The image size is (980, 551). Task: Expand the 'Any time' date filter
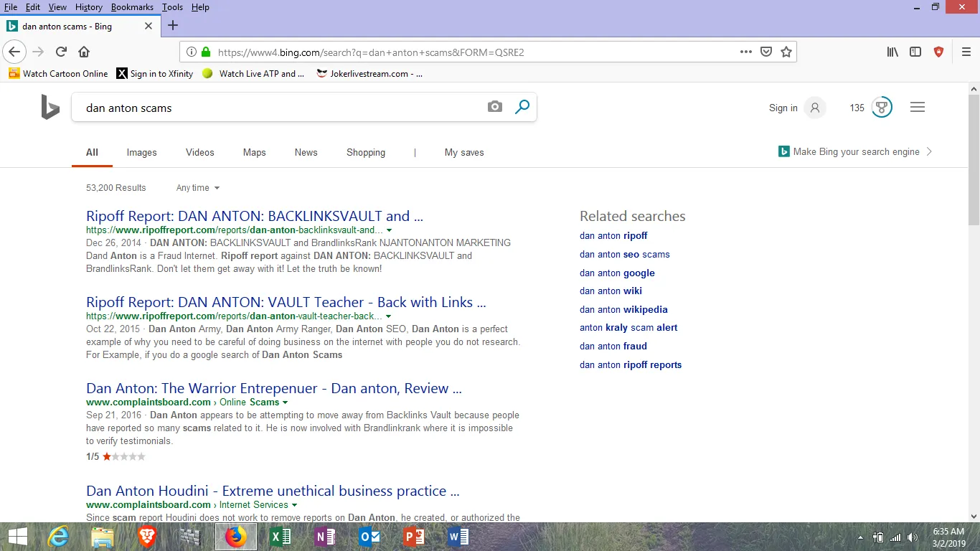pos(198,188)
